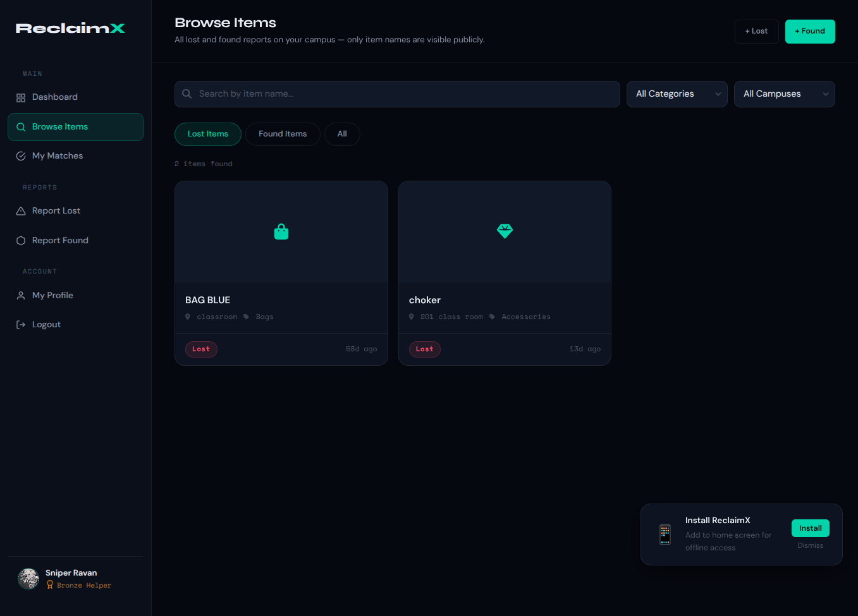Click the 2 items found count

[204, 164]
